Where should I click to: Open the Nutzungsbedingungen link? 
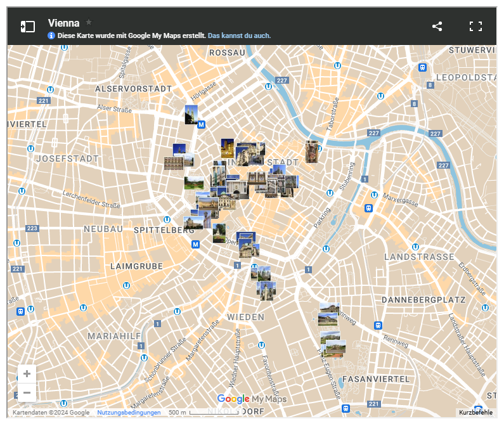point(129,413)
